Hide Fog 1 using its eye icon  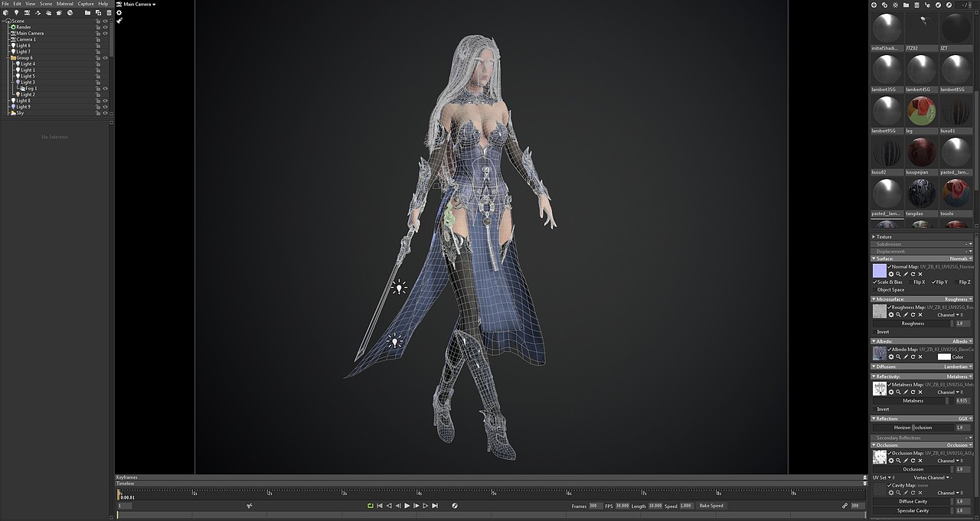click(x=105, y=88)
